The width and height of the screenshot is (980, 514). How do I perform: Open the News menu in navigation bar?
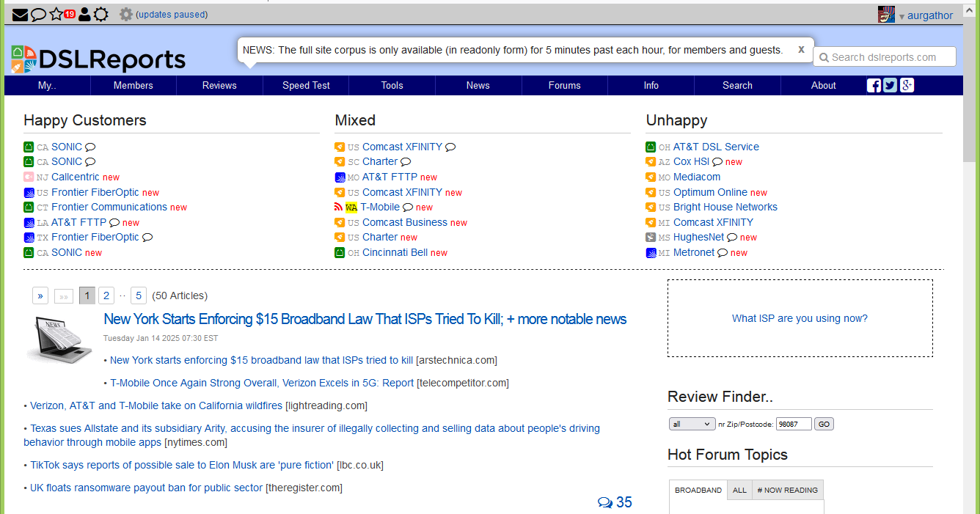(478, 85)
